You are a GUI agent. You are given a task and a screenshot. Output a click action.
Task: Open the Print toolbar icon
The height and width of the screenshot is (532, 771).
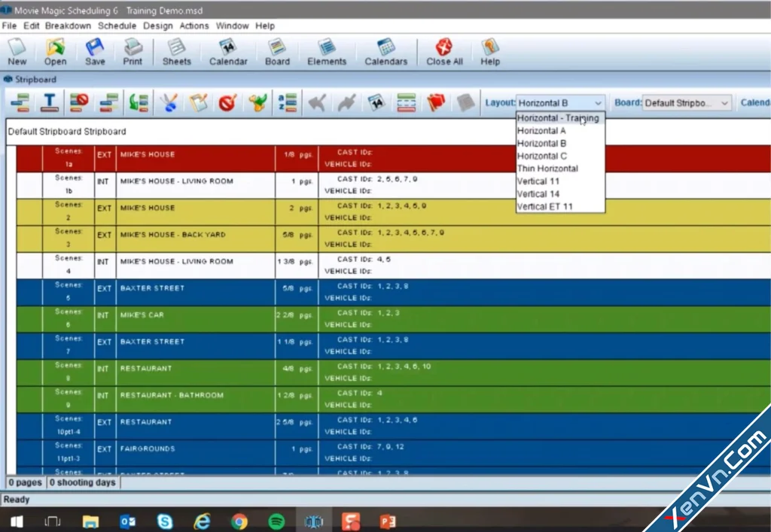(133, 50)
